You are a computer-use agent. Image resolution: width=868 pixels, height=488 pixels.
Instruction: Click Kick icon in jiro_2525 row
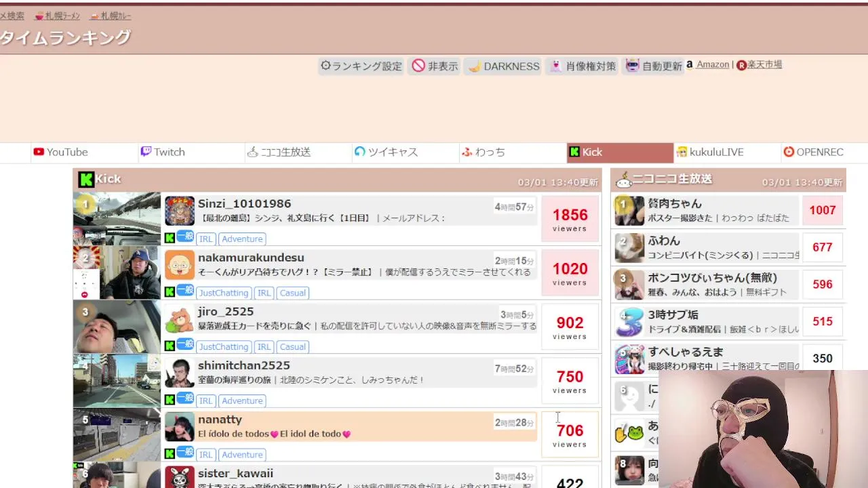click(170, 346)
